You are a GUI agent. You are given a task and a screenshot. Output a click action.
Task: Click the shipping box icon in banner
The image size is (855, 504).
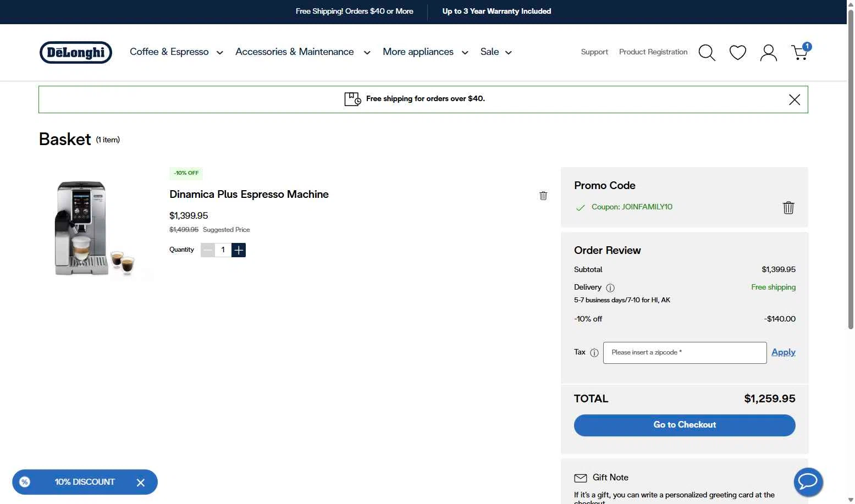[x=352, y=99]
